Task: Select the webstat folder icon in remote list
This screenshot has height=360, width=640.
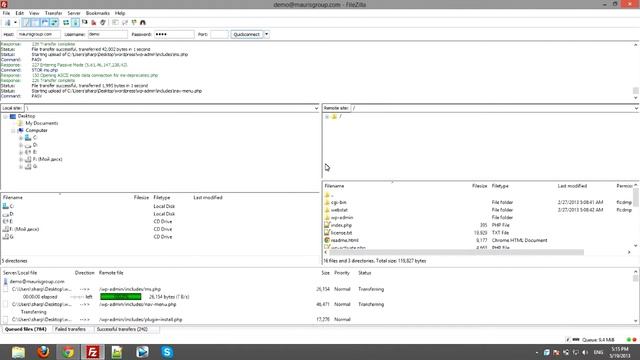Action: tap(327, 210)
